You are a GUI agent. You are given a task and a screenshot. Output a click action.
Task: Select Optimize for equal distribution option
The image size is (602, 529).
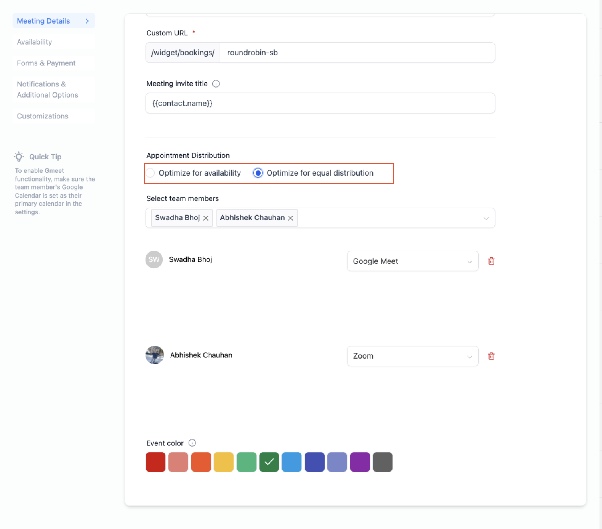point(258,173)
